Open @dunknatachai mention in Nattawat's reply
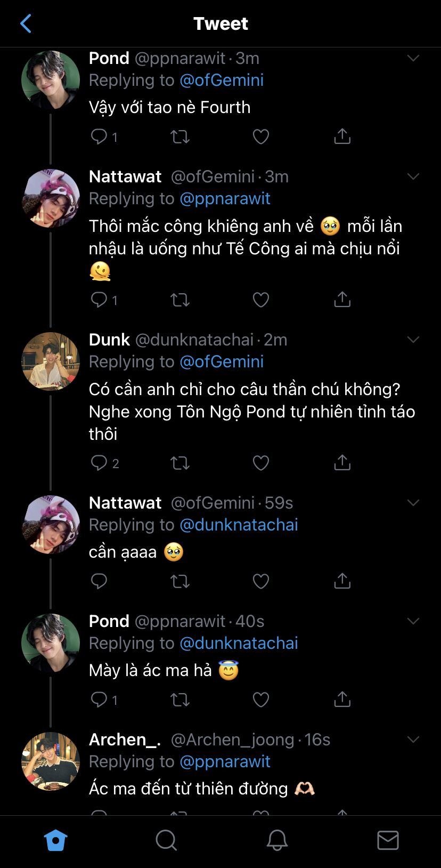441x868 pixels. click(x=239, y=525)
